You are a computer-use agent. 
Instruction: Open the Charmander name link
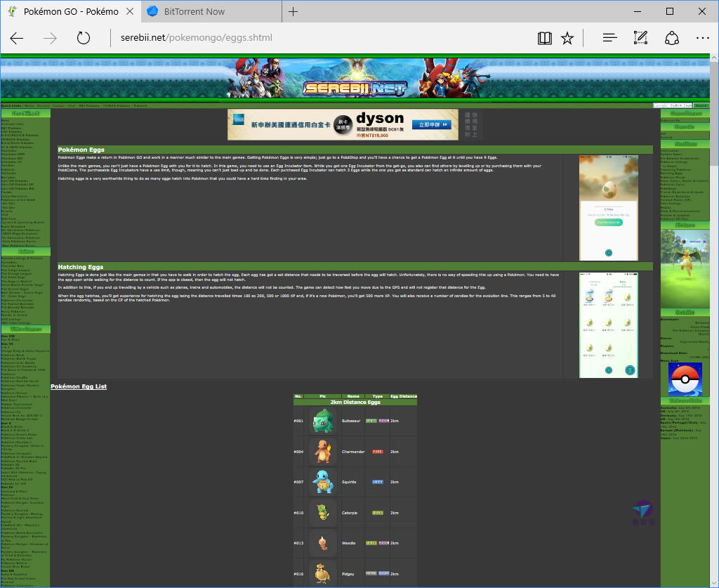(354, 452)
